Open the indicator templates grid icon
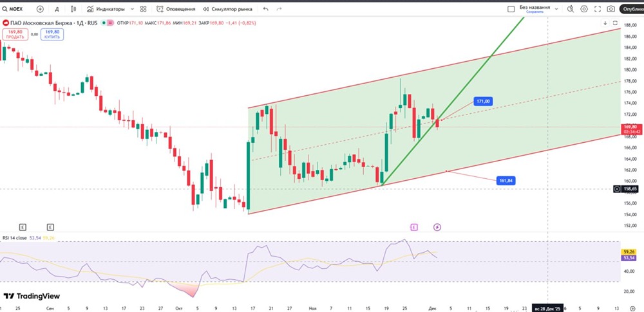Viewport: 644px width, 312px height. tap(144, 8)
